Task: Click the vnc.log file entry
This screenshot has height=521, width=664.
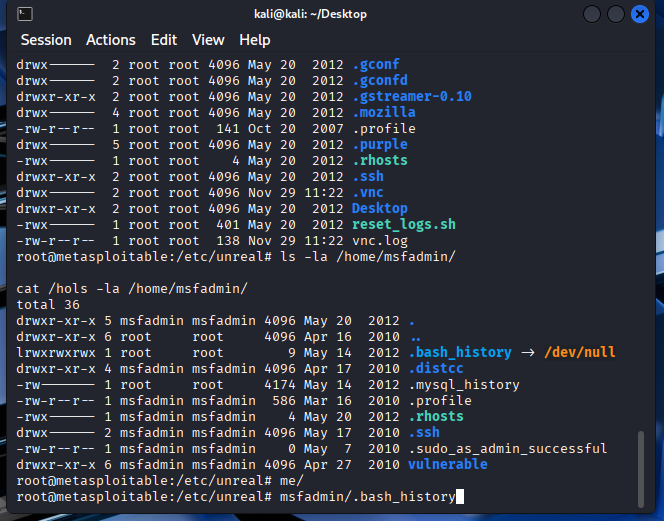Action: (380, 241)
